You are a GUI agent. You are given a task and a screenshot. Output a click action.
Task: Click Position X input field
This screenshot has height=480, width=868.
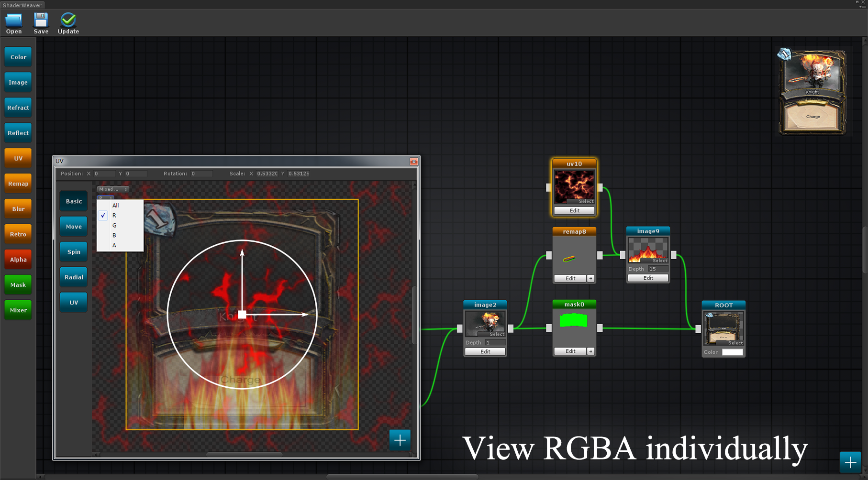[104, 174]
